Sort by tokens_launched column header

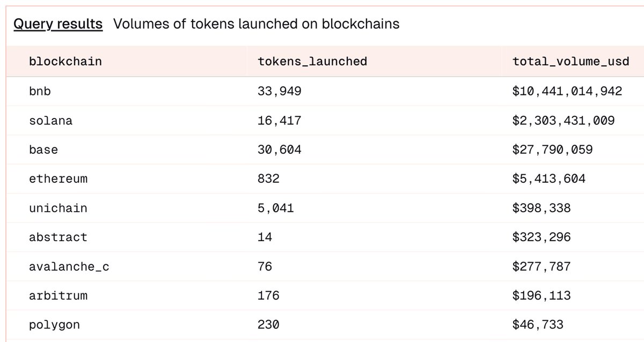point(312,61)
